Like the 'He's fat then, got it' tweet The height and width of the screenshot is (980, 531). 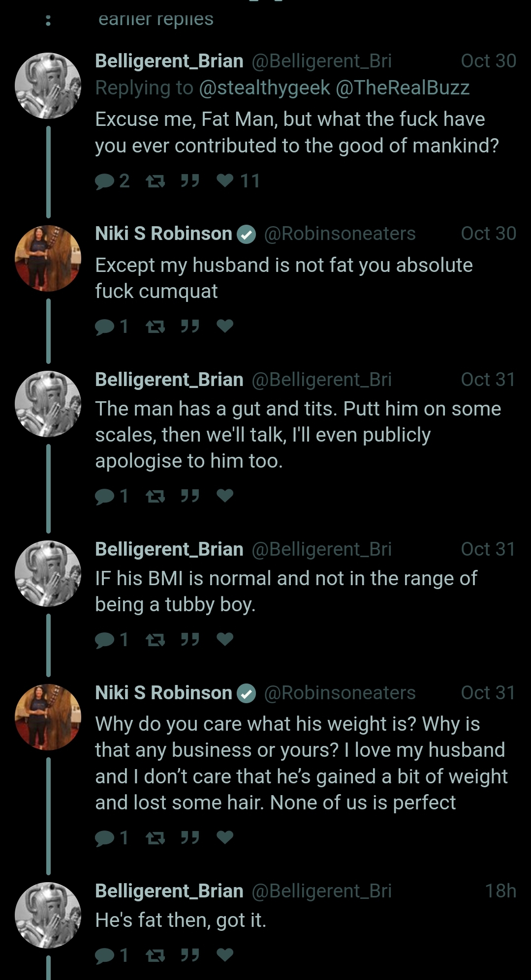[225, 955]
